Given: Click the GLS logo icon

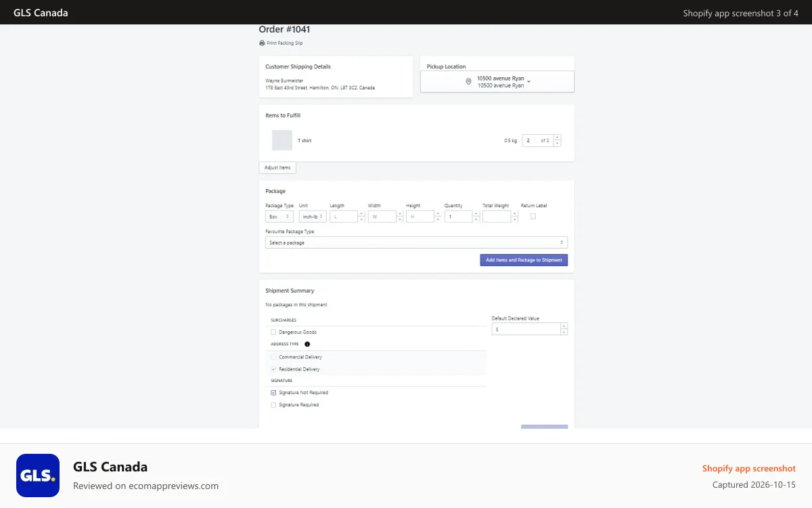Looking at the screenshot, I should [x=38, y=475].
